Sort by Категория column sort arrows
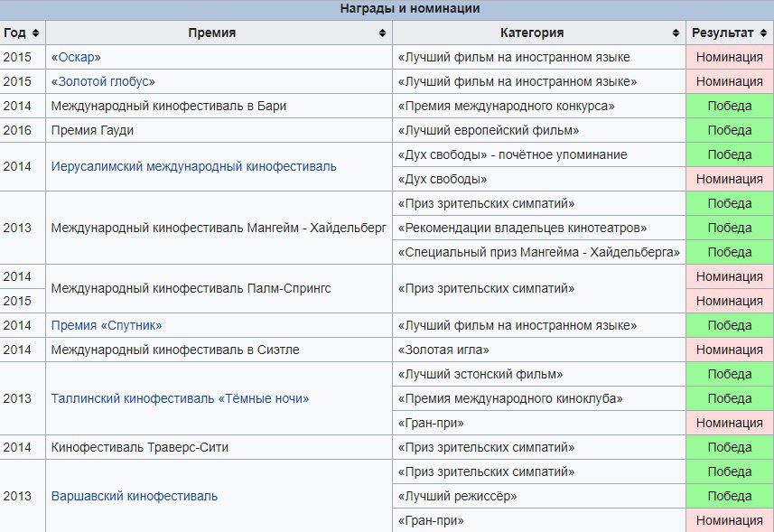The height and width of the screenshot is (532, 774). click(676, 33)
